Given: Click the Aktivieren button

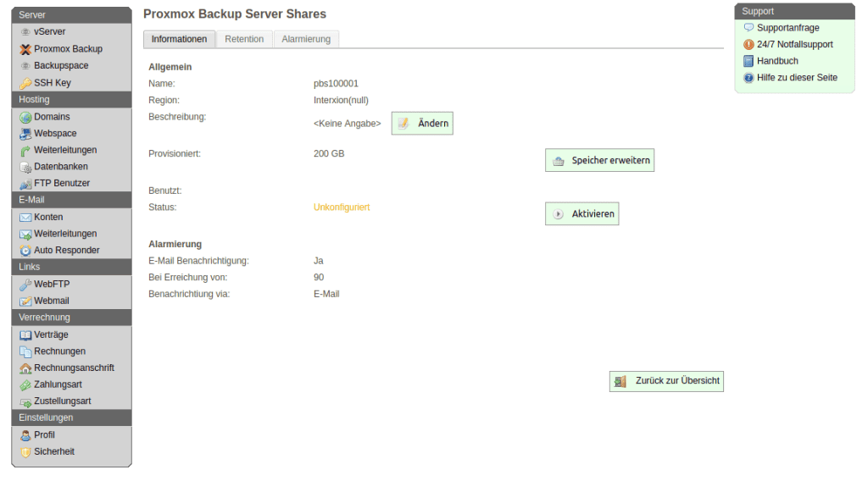Looking at the screenshot, I should point(581,214).
